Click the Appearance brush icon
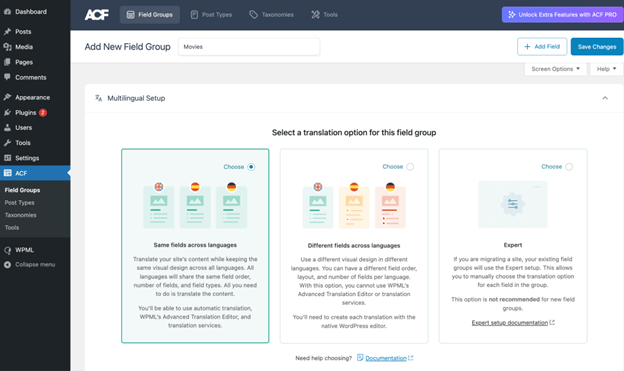Image resolution: width=624 pixels, height=371 pixels. [7, 97]
